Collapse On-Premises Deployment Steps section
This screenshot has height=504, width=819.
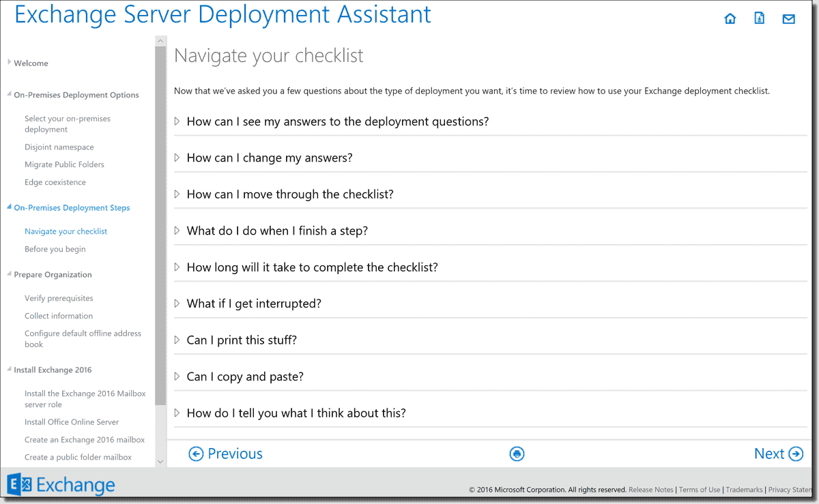coord(10,207)
